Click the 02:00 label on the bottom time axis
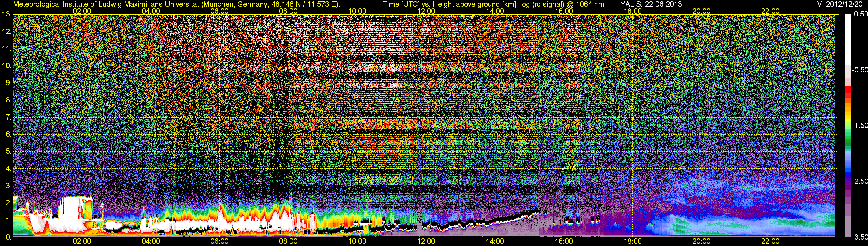 tap(82, 241)
